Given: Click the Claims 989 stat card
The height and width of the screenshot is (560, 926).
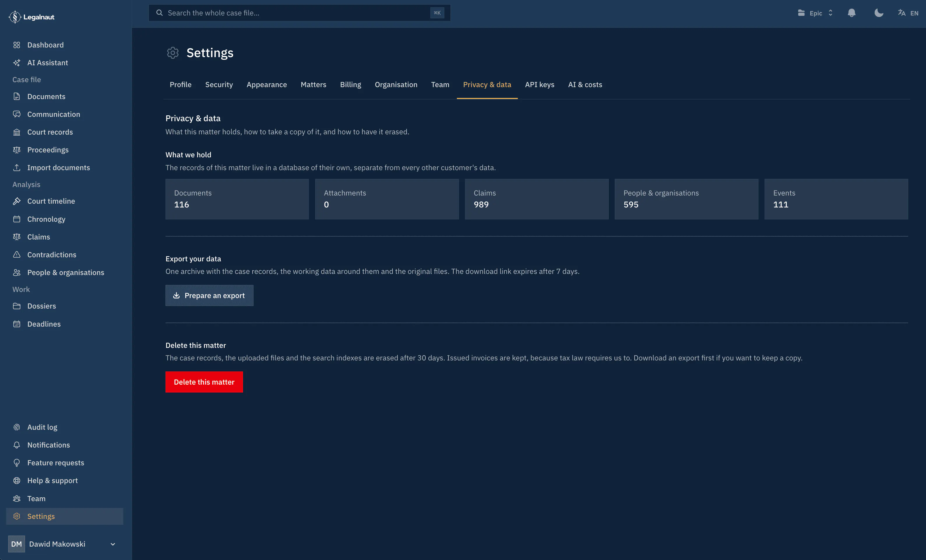Looking at the screenshot, I should (537, 199).
